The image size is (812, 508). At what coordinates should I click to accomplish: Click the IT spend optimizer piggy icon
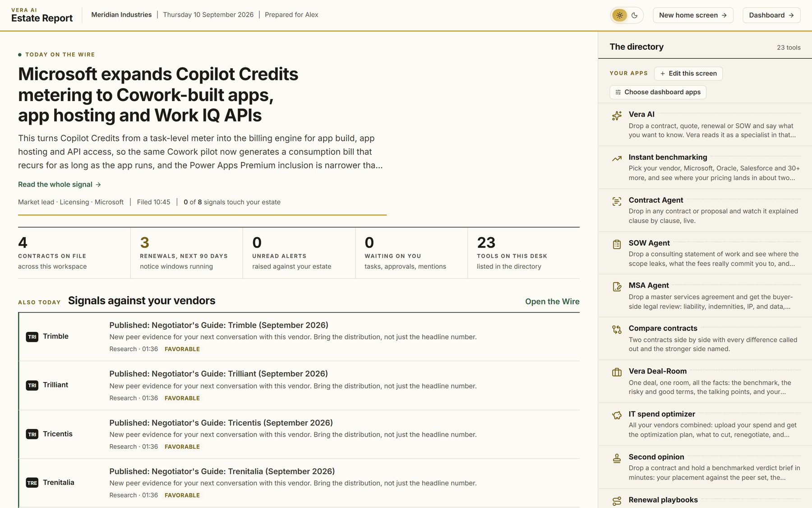pos(617,415)
